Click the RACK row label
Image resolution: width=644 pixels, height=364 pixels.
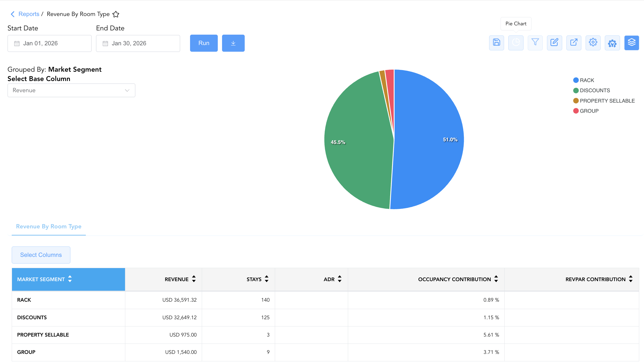pyautogui.click(x=24, y=300)
